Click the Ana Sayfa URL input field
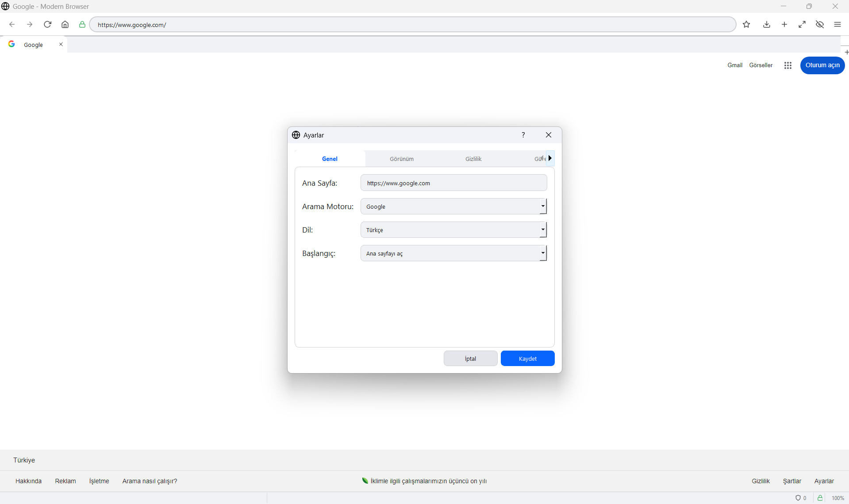849x504 pixels. (x=454, y=183)
